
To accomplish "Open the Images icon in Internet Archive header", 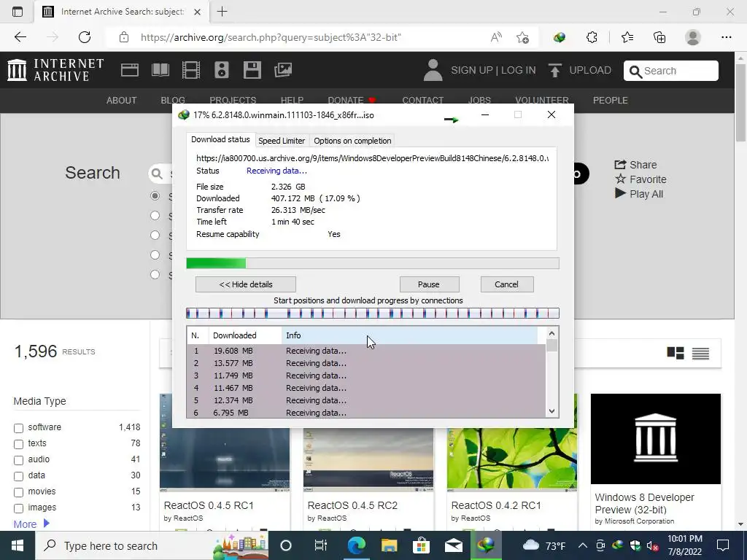I will pos(283,70).
